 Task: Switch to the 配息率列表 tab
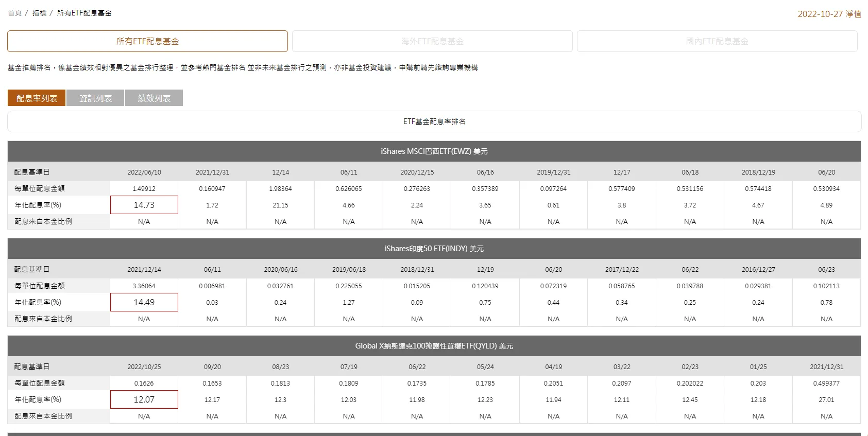click(37, 98)
